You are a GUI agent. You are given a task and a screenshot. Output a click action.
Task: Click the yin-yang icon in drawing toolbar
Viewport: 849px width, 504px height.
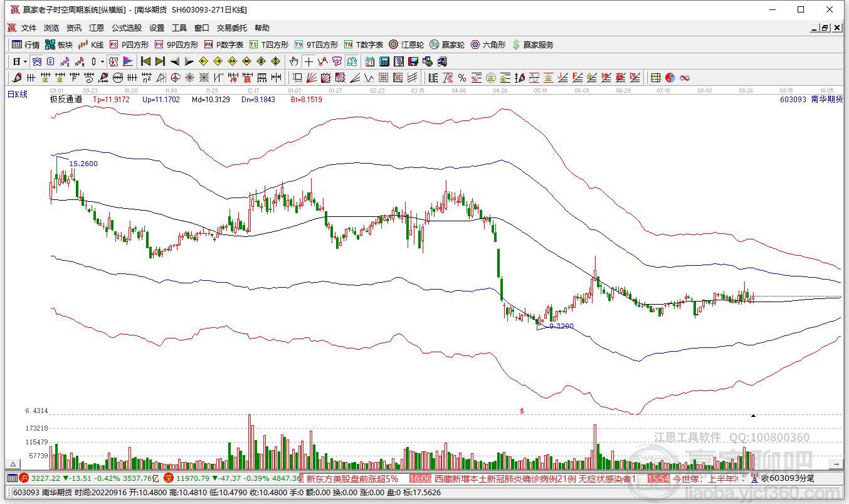[670, 78]
